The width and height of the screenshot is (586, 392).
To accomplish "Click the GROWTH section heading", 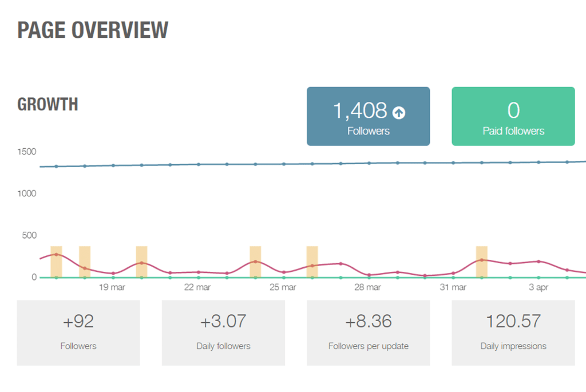I will (x=47, y=105).
